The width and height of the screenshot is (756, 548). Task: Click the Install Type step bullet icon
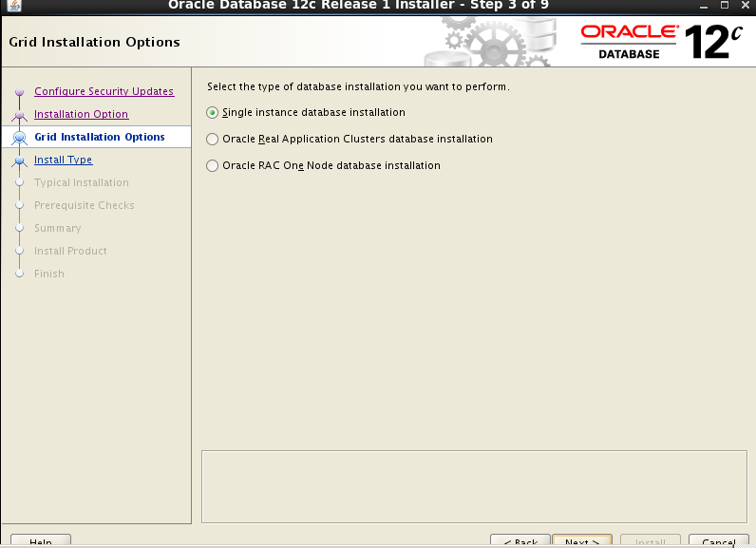[x=19, y=160]
